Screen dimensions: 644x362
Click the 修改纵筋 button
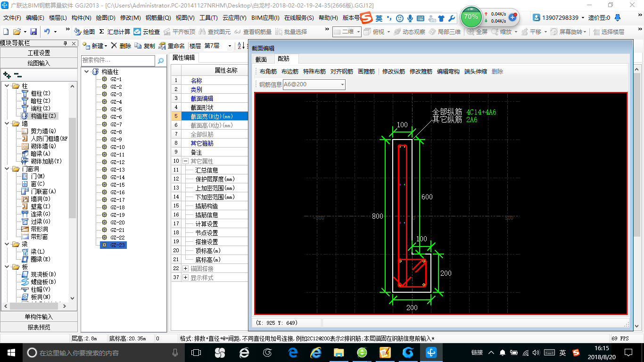click(x=394, y=72)
